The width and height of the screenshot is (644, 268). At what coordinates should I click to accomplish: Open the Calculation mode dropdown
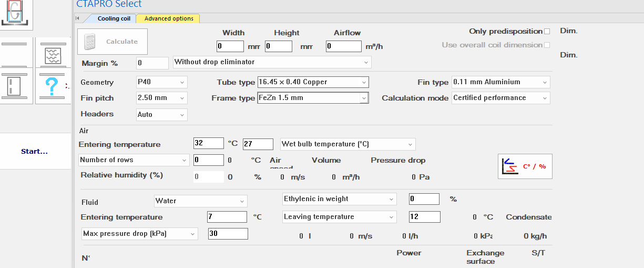point(501,98)
